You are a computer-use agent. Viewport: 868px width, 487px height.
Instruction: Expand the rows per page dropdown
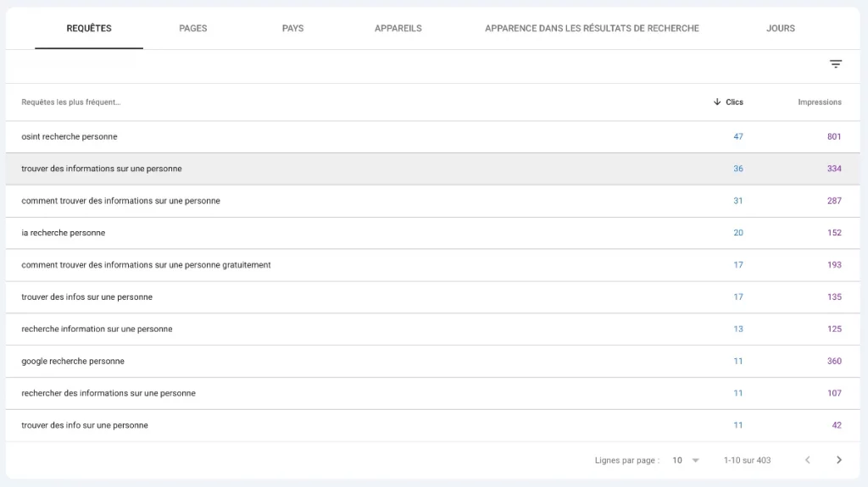click(686, 460)
